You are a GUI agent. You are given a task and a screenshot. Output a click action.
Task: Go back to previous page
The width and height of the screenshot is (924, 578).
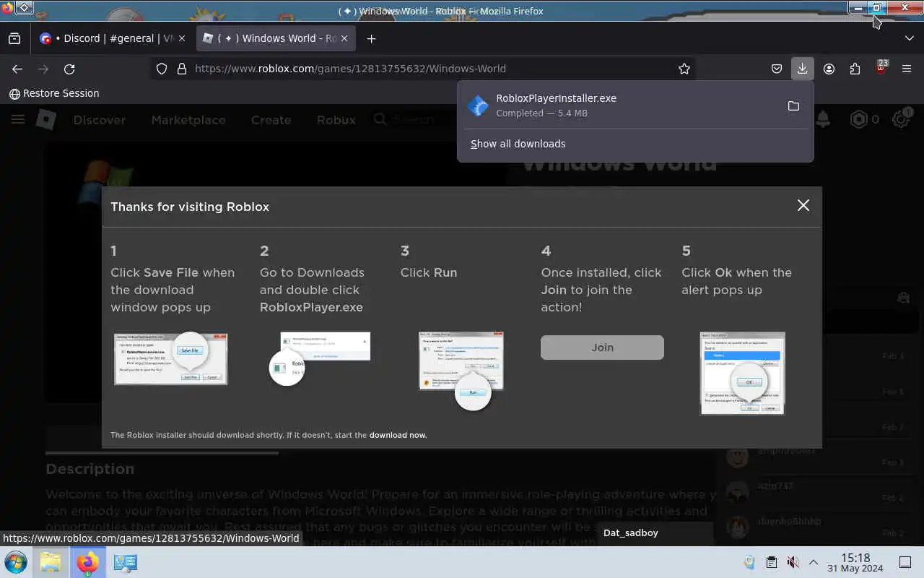tap(17, 69)
